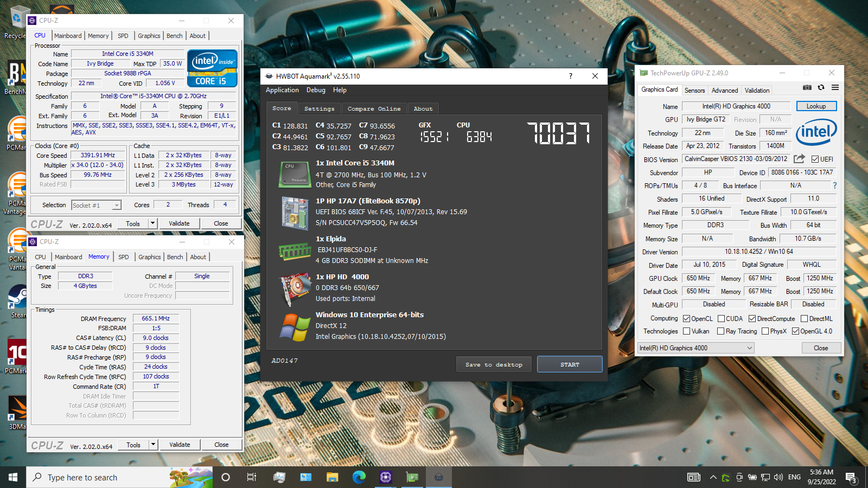Switch to Mainboard tab in top CPU-Z window
The image size is (868, 488).
pyautogui.click(x=68, y=36)
